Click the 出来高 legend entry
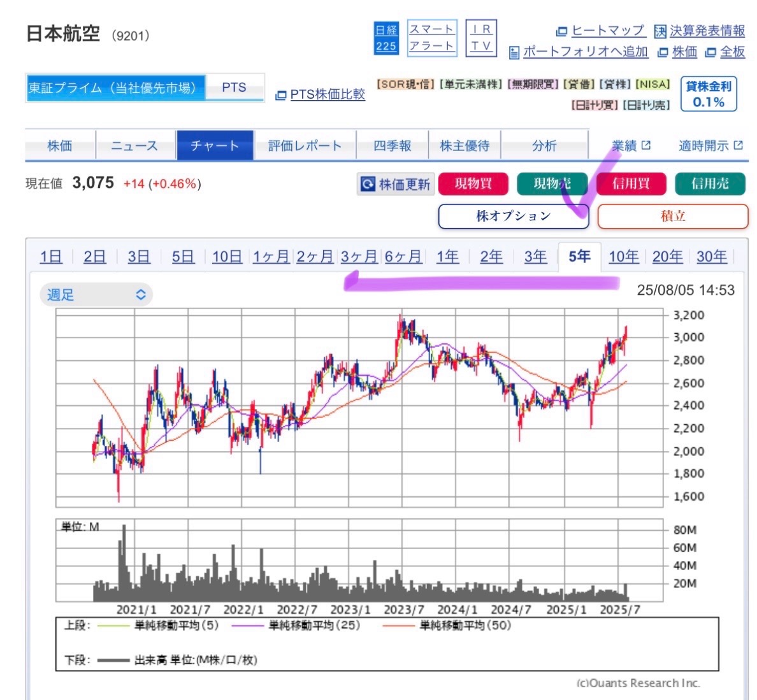757x700 pixels. click(177, 661)
